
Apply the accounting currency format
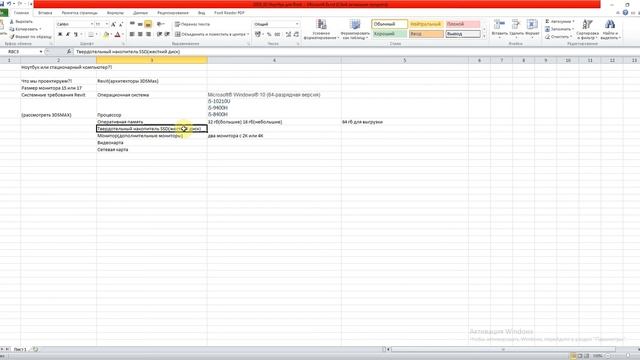click(258, 34)
